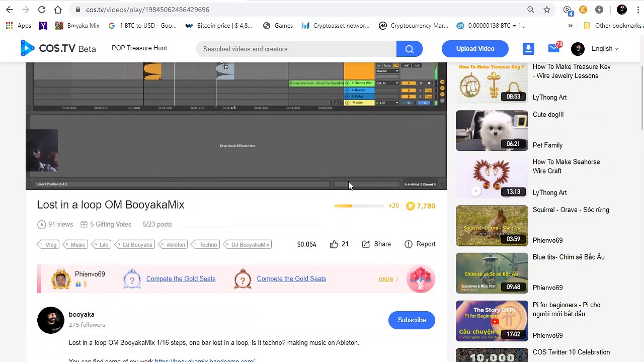644x362 pixels.
Task: Open Bitcoin price bookmark
Action: [x=219, y=26]
